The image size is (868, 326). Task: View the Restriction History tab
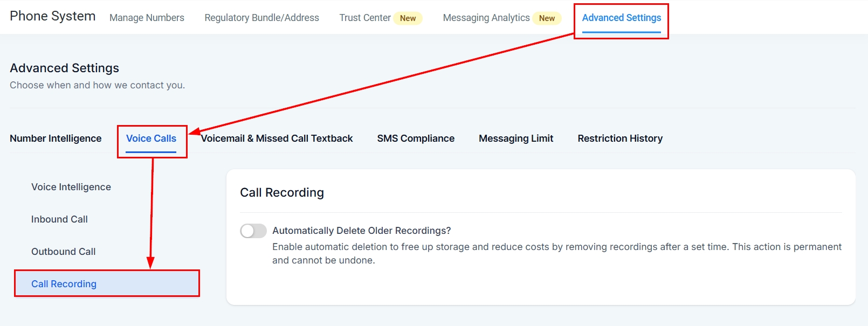point(620,138)
